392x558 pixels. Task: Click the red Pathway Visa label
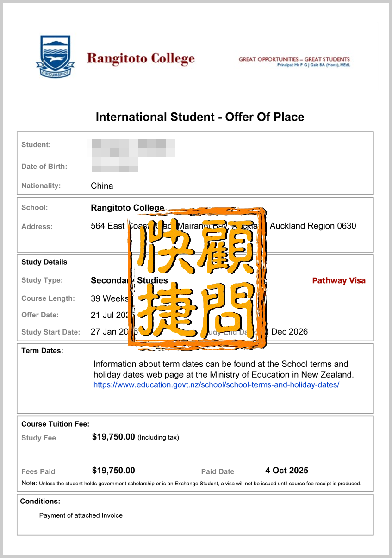click(339, 280)
